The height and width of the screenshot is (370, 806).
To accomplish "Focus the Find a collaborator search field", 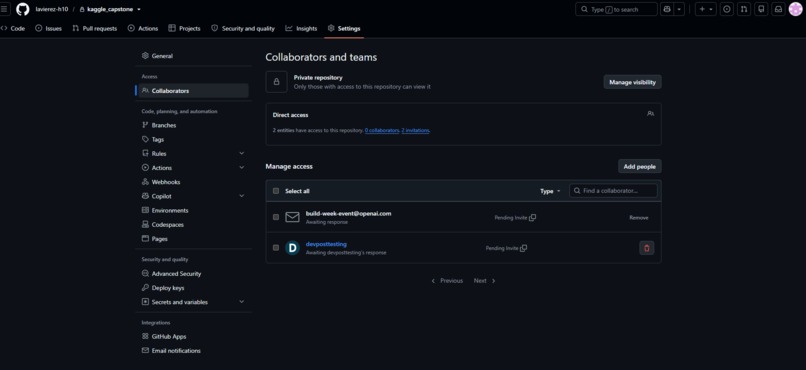I will 613,191.
